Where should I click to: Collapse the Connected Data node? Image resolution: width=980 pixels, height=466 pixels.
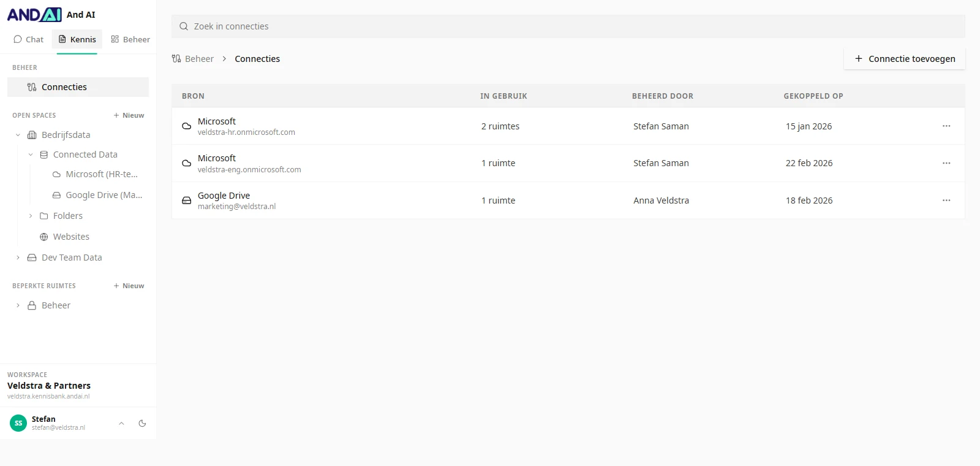pos(31,155)
